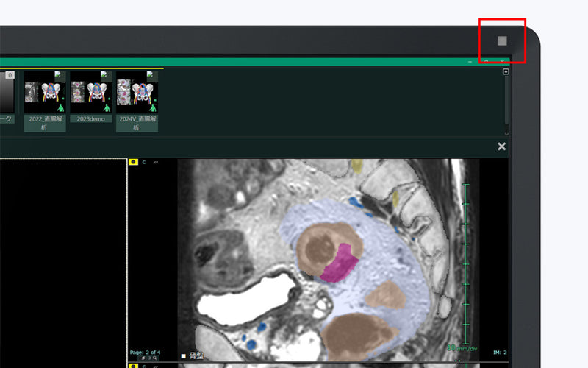Click the corner badge on 2023demo thumbnail
The image size is (588, 368).
coord(105,75)
